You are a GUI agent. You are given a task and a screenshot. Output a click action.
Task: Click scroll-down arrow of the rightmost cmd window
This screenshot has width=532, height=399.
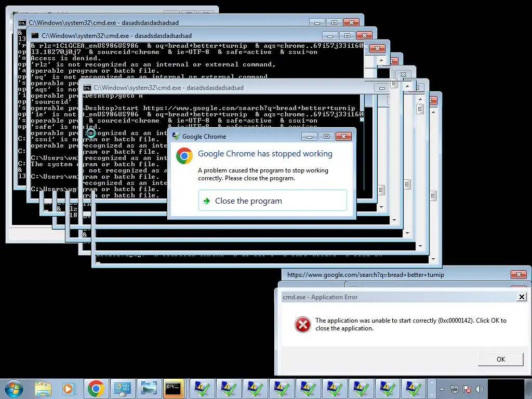click(x=433, y=259)
